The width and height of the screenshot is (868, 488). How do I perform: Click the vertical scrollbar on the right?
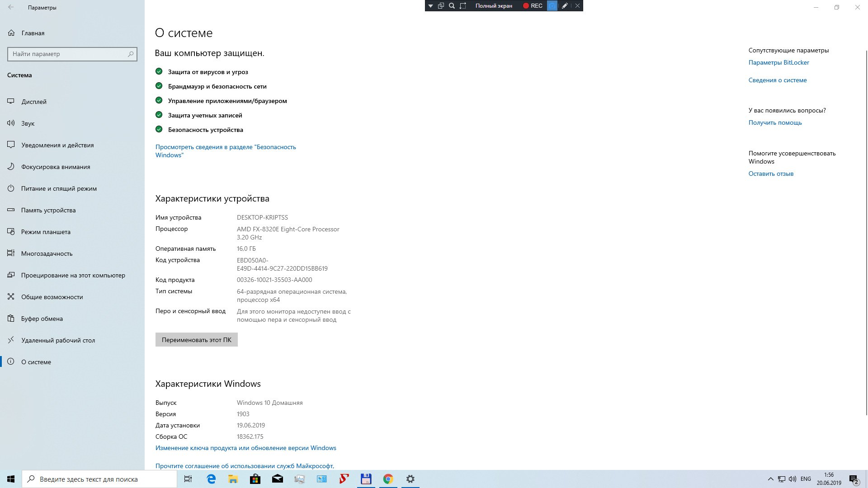pos(866,226)
